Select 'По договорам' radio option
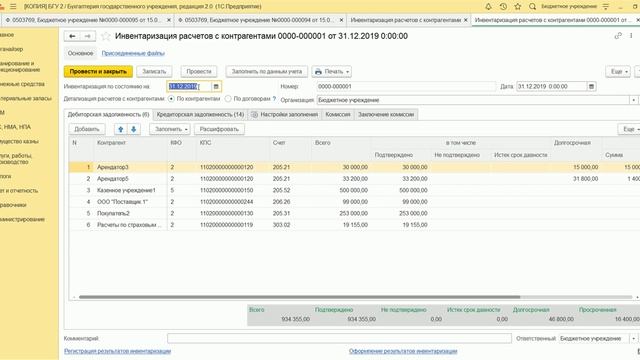Viewport: 640px width, 360px height. click(x=228, y=99)
